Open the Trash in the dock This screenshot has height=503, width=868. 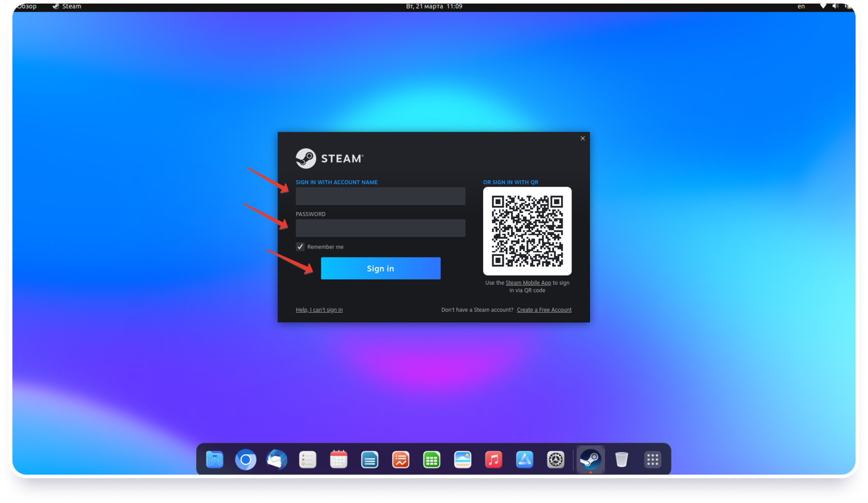(x=622, y=459)
